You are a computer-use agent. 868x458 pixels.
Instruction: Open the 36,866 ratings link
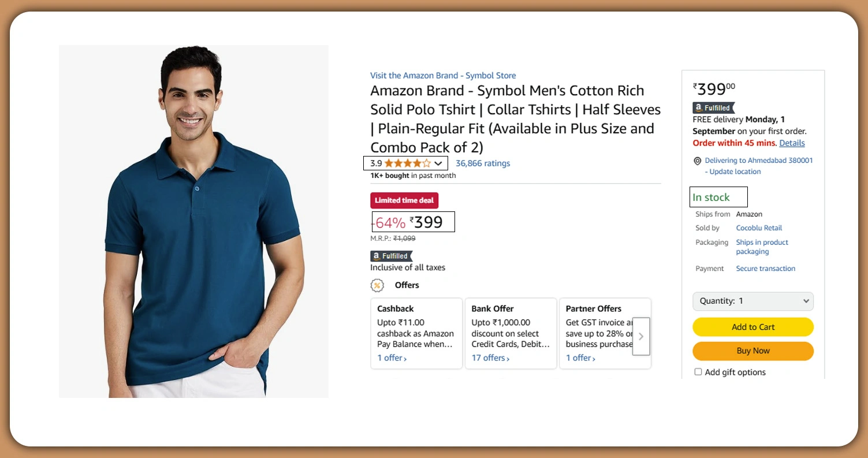(483, 163)
